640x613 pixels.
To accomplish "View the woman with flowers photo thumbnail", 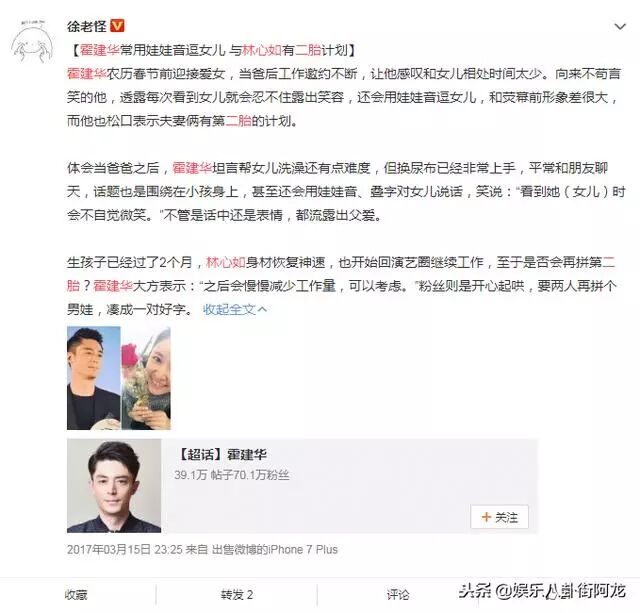I will [x=146, y=378].
